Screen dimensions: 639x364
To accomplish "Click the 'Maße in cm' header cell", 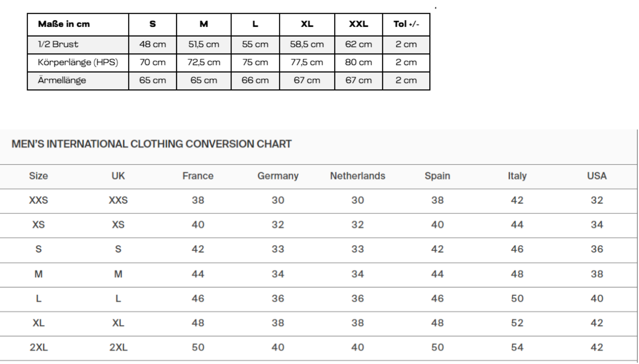I will (x=78, y=24).
